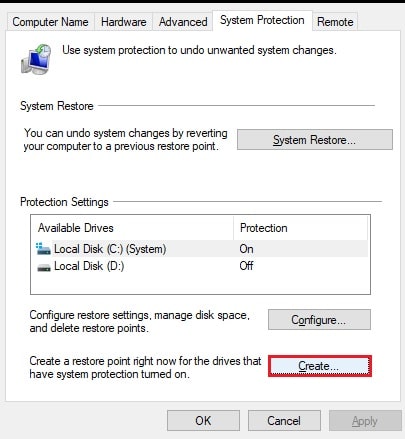This screenshot has width=405, height=439.
Task: Open the Remote tab
Action: click(x=335, y=22)
